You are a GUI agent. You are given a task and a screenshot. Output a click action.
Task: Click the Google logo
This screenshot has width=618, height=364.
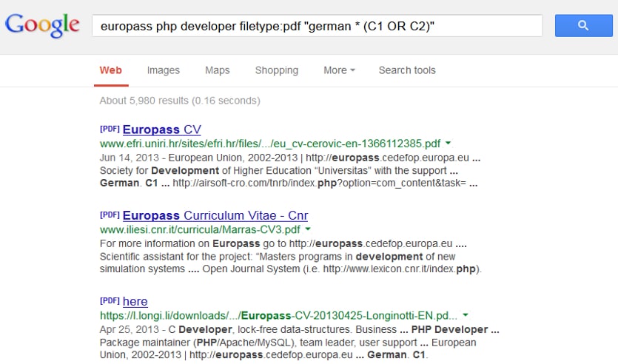point(42,26)
